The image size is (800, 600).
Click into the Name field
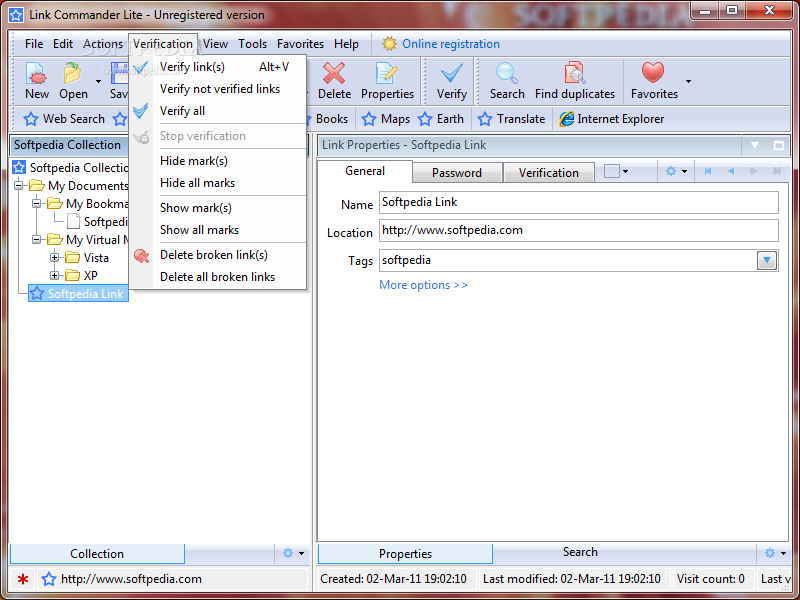click(x=579, y=203)
